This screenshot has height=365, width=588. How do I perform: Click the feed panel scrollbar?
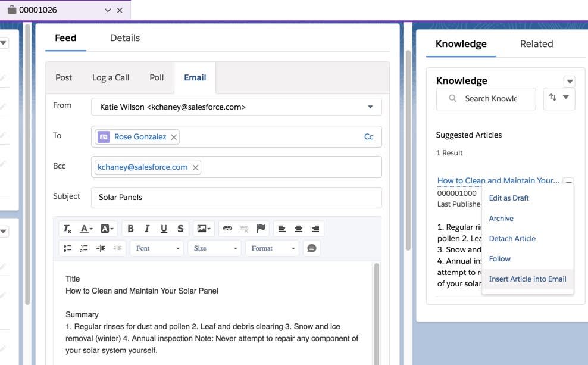[x=408, y=150]
